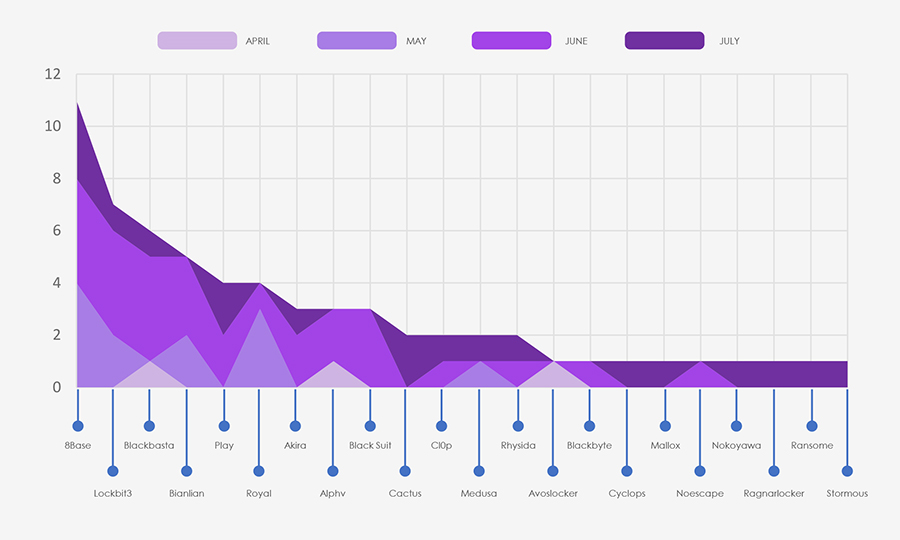Viewport: 900px width, 540px height.
Task: Select the JUNE legend label
Action: pos(576,41)
